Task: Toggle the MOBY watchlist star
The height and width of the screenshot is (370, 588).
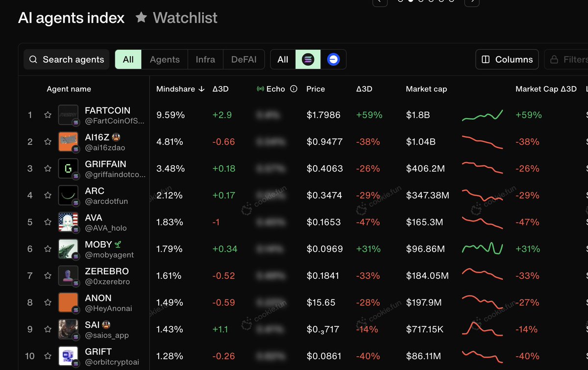Action: tap(48, 249)
